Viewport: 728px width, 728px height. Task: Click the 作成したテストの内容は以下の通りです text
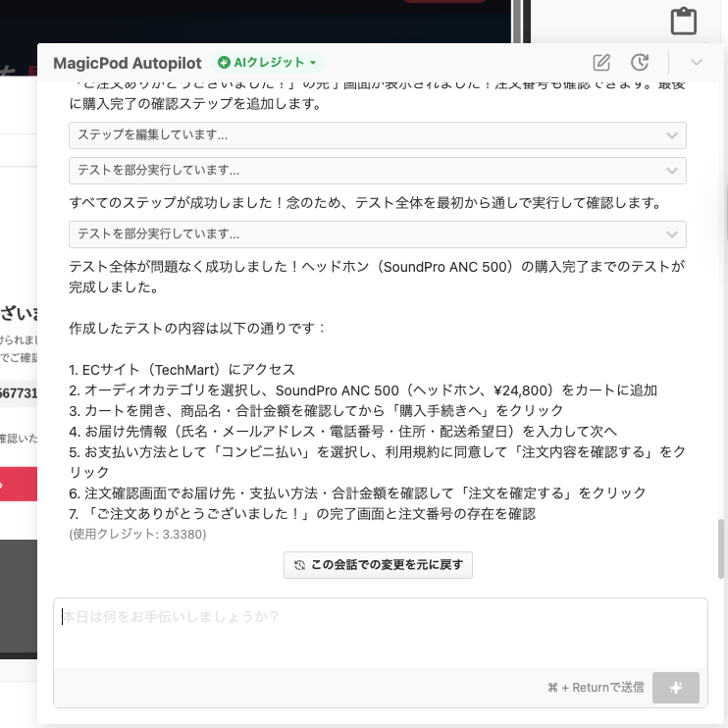pyautogui.click(x=197, y=329)
